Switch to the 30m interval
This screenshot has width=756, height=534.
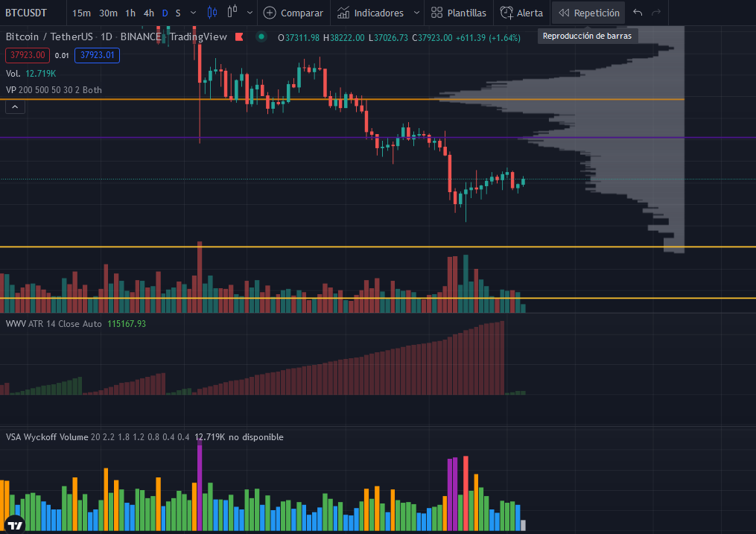click(x=109, y=13)
